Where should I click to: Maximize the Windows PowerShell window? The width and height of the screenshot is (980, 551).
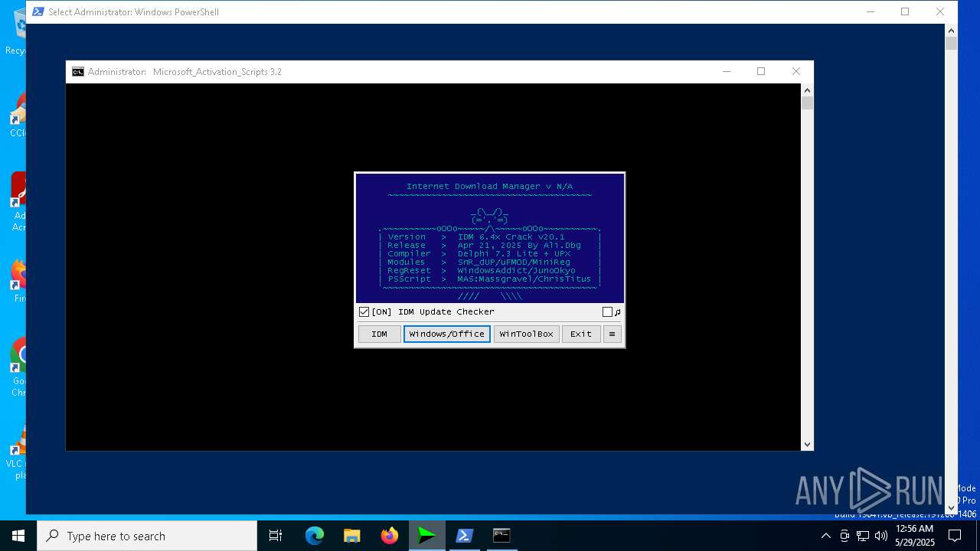pos(905,11)
